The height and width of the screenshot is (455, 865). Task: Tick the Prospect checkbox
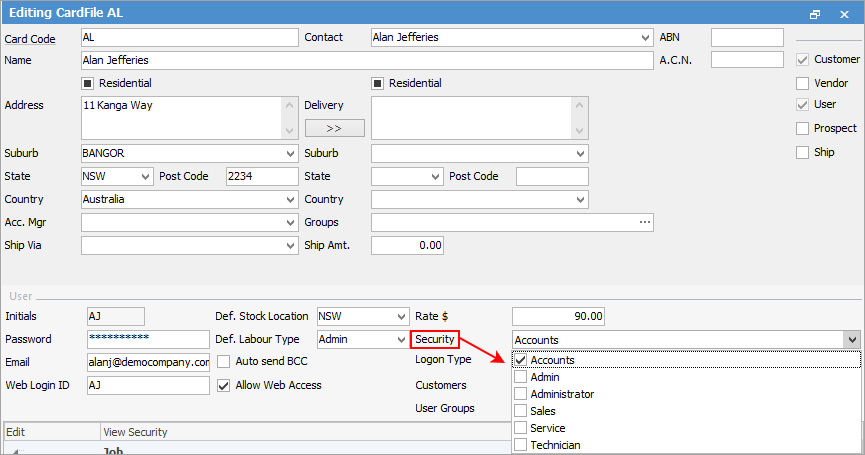pyautogui.click(x=802, y=128)
